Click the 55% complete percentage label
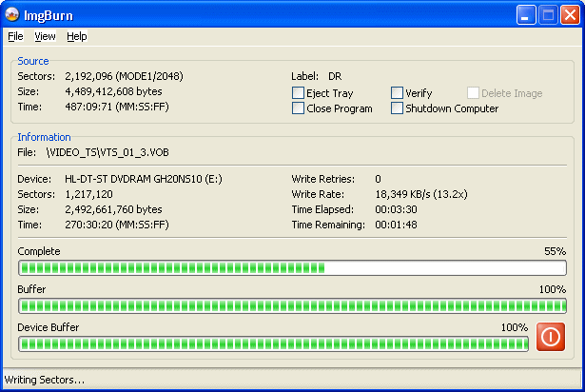Viewport: 585px width, 392px height. [x=555, y=251]
